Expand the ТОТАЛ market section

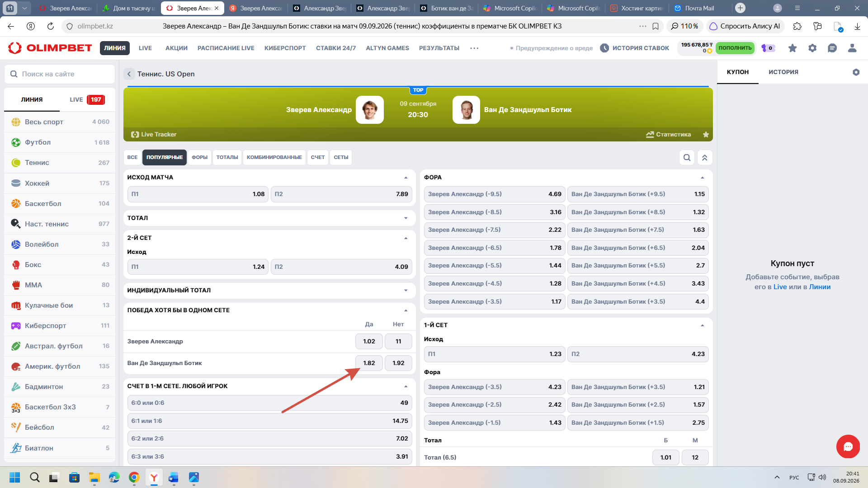tap(269, 218)
